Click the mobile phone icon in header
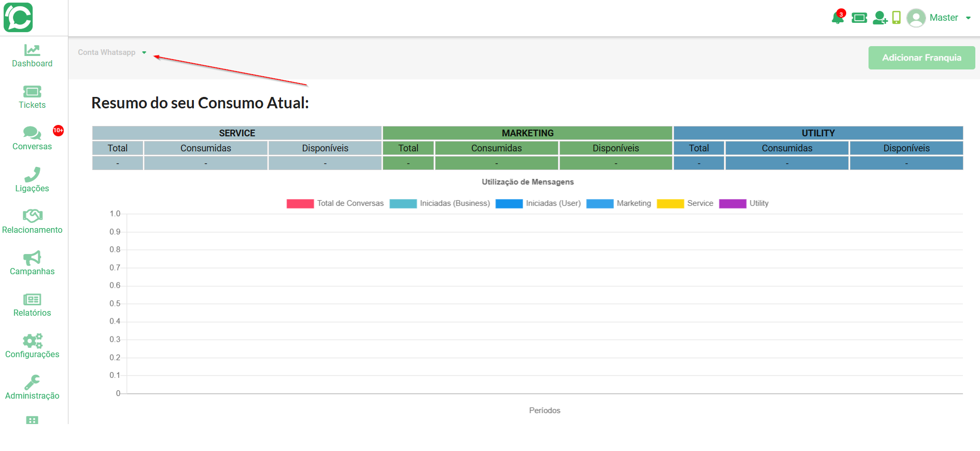Image resolution: width=980 pixels, height=451 pixels. (x=897, y=18)
